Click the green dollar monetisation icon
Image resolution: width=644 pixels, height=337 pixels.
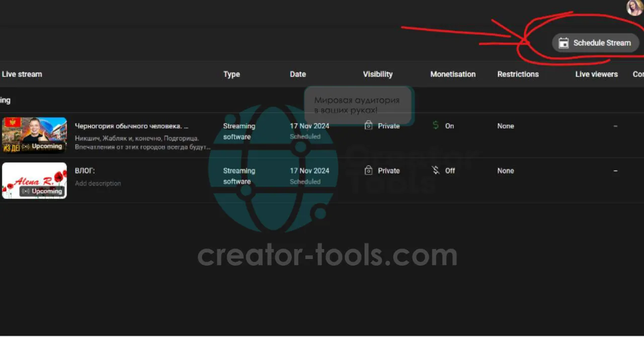436,126
